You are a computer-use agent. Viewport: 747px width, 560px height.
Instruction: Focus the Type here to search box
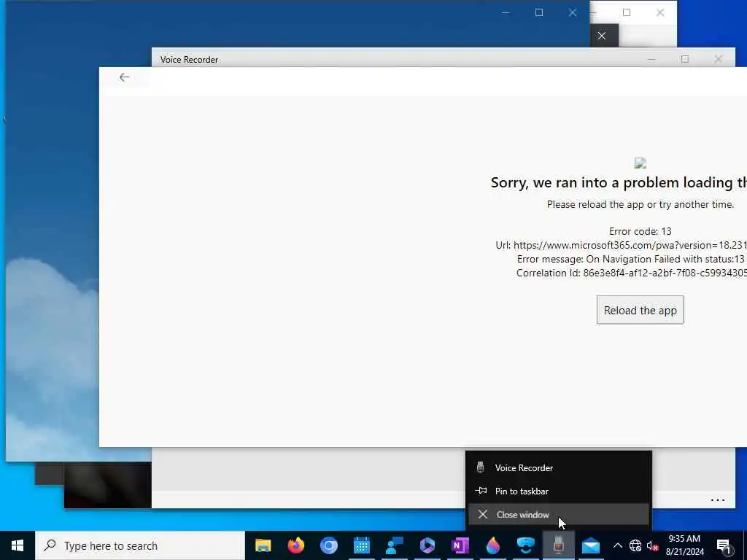pos(140,545)
